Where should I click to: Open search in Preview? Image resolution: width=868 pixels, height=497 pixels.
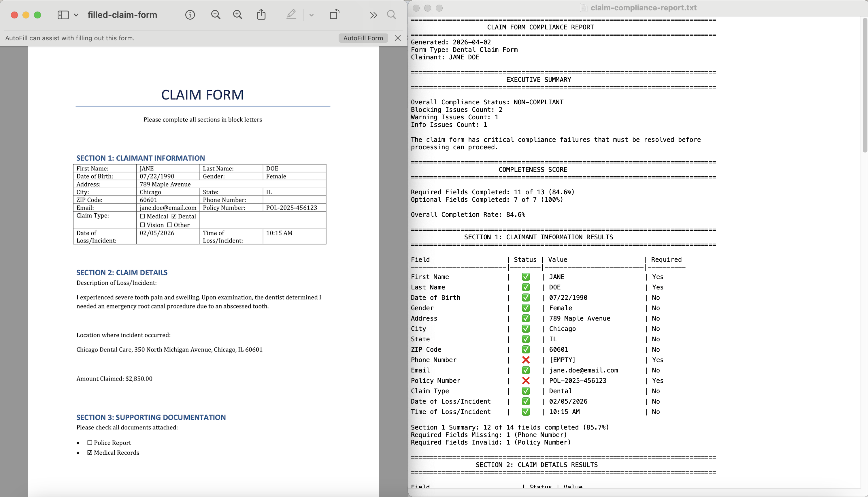pyautogui.click(x=391, y=15)
